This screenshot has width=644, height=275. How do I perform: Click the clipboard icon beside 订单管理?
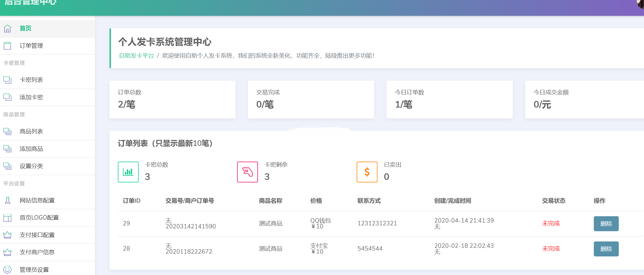pos(7,46)
